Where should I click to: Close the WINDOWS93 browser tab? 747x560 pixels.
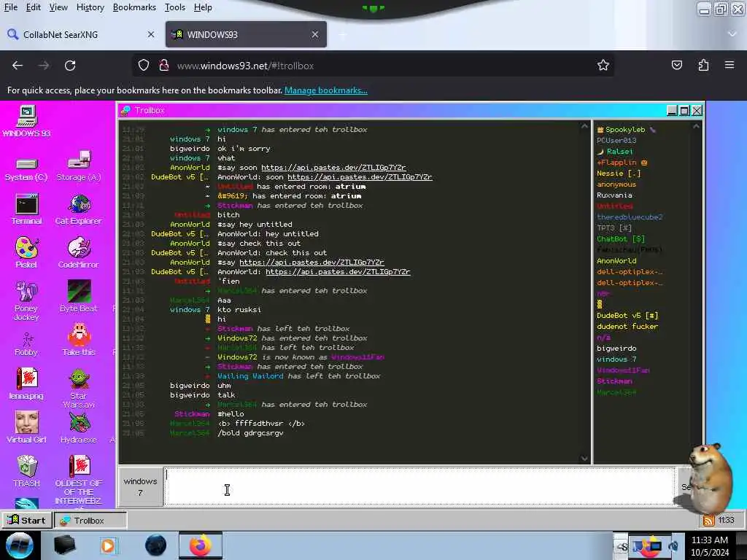(315, 34)
